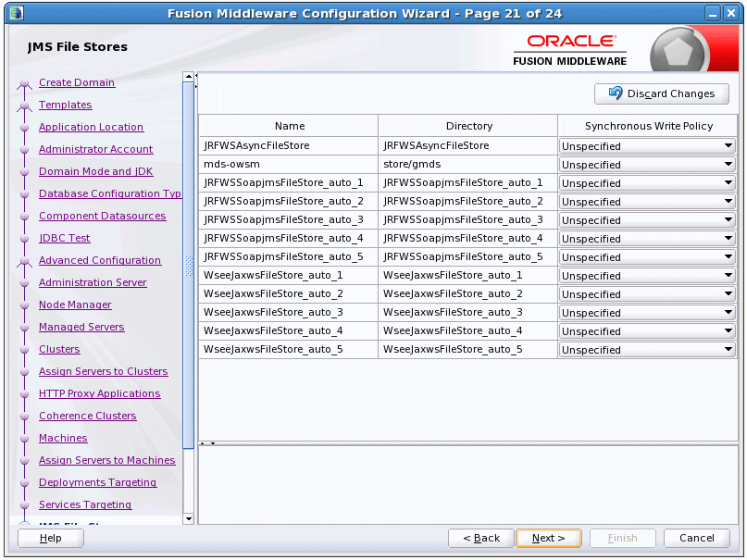This screenshot has height=560, width=747.
Task: Click the Name column header
Action: click(289, 126)
